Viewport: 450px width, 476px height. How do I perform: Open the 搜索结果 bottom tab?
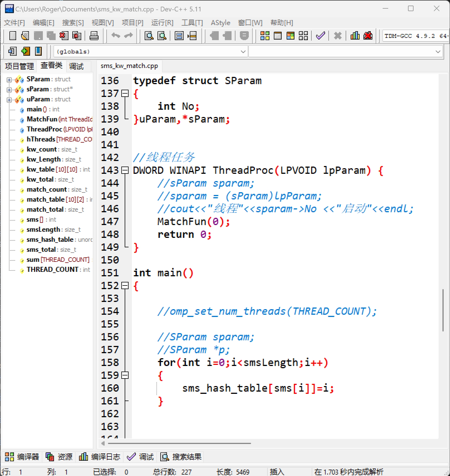(181, 457)
